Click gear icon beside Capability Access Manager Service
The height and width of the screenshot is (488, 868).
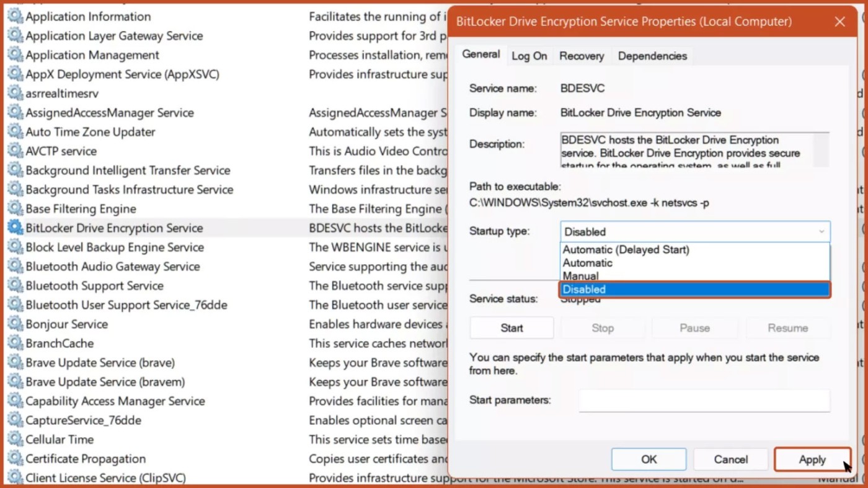(x=15, y=401)
